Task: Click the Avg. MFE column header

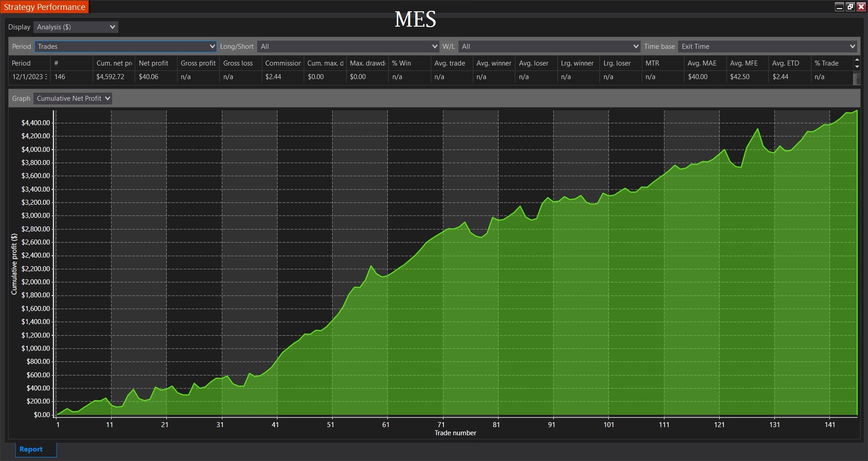Action: point(744,63)
